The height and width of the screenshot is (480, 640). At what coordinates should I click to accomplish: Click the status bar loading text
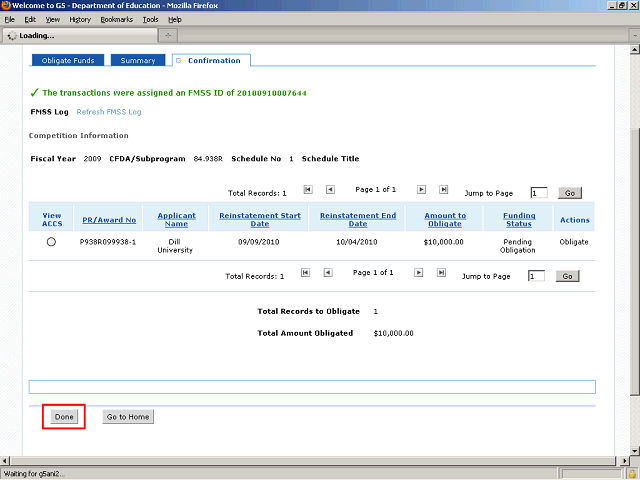tap(34, 474)
